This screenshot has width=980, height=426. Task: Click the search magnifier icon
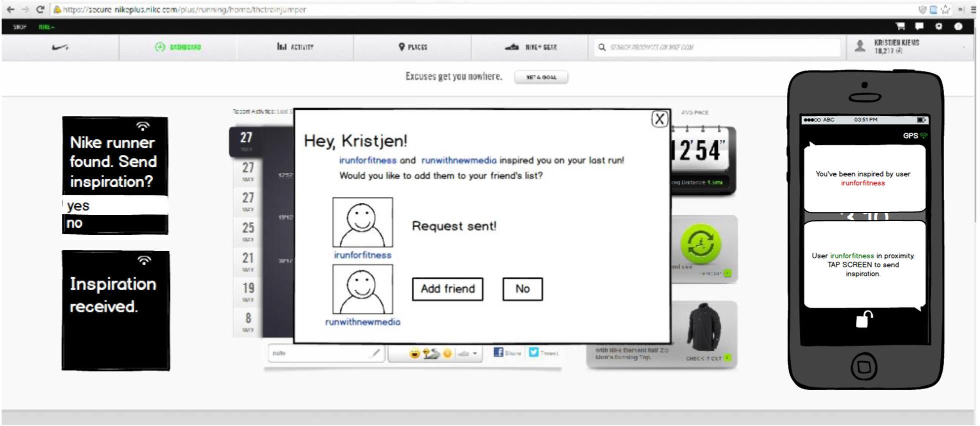pos(602,47)
